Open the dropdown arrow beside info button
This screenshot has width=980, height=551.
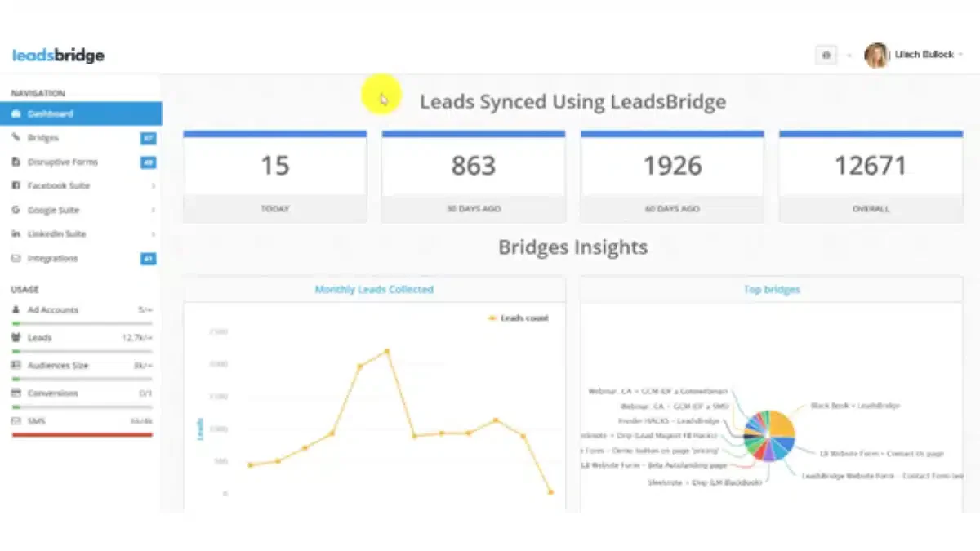pyautogui.click(x=849, y=55)
